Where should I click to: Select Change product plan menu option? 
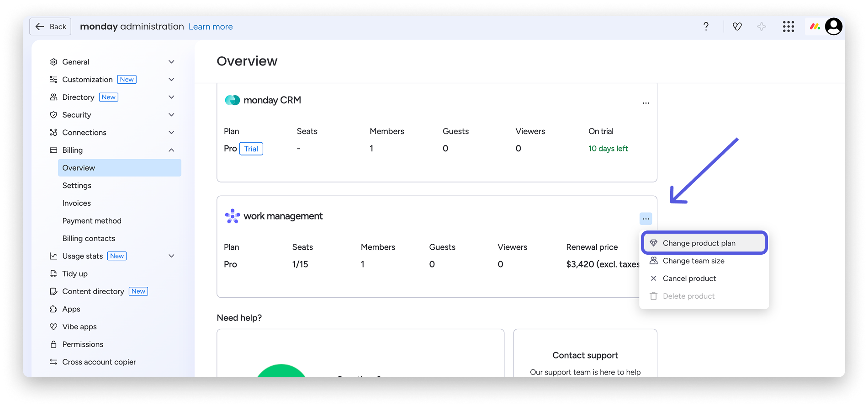coord(704,243)
